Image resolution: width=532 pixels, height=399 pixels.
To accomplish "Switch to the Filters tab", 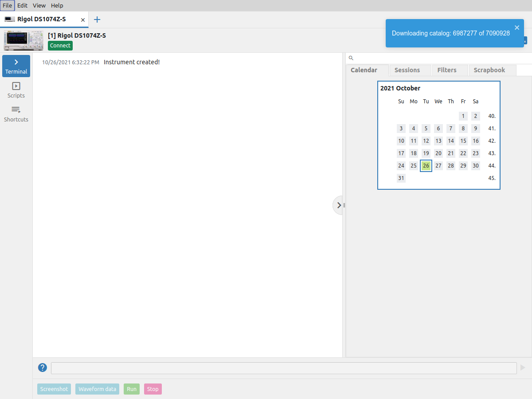I will click(450, 70).
